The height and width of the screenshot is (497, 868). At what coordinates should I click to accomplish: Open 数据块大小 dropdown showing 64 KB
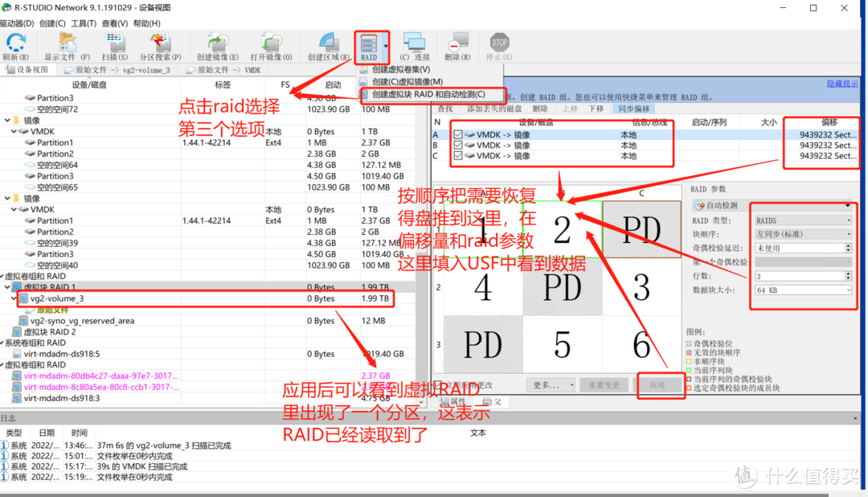803,290
